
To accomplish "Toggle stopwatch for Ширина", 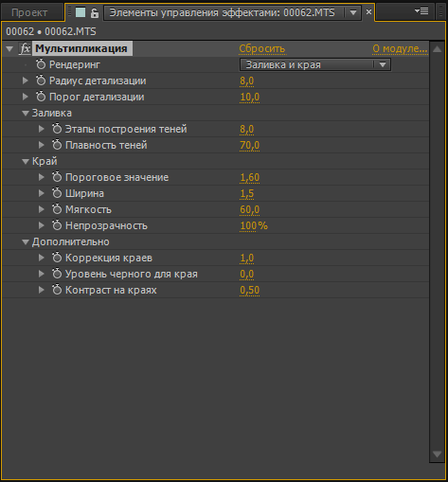I will (57, 193).
